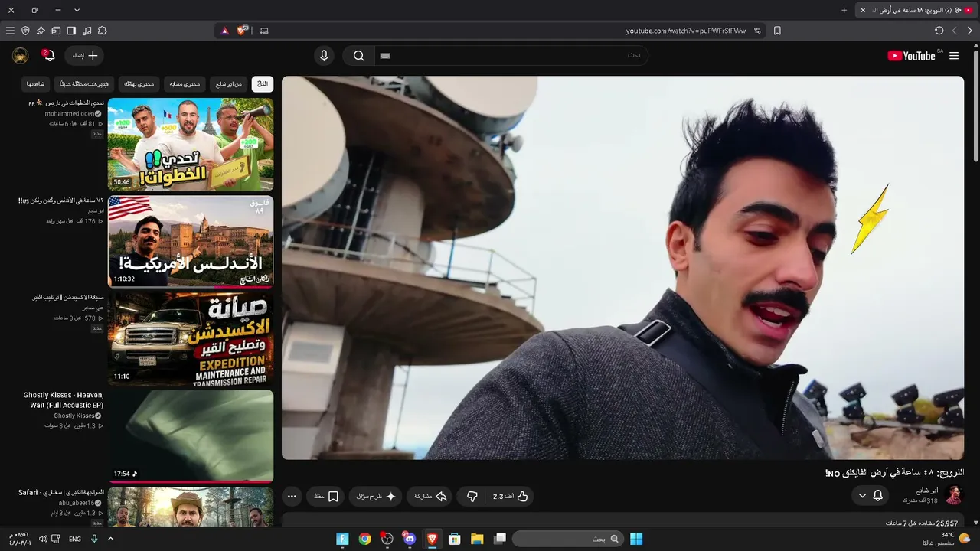Show hidden system tray icons
Screen dimensions: 980x551
(x=110, y=539)
